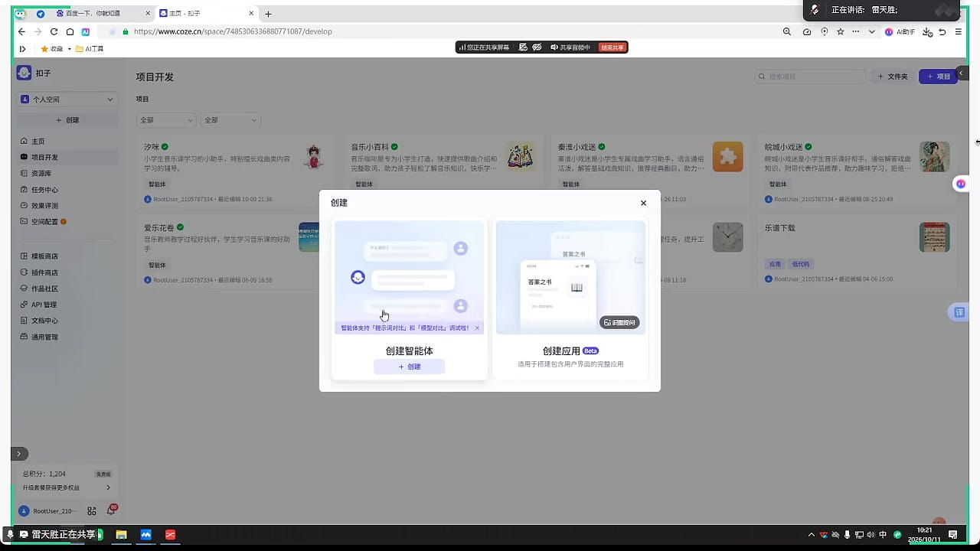
Task: Open the 个人空间 workspace dropdown
Action: [x=67, y=99]
